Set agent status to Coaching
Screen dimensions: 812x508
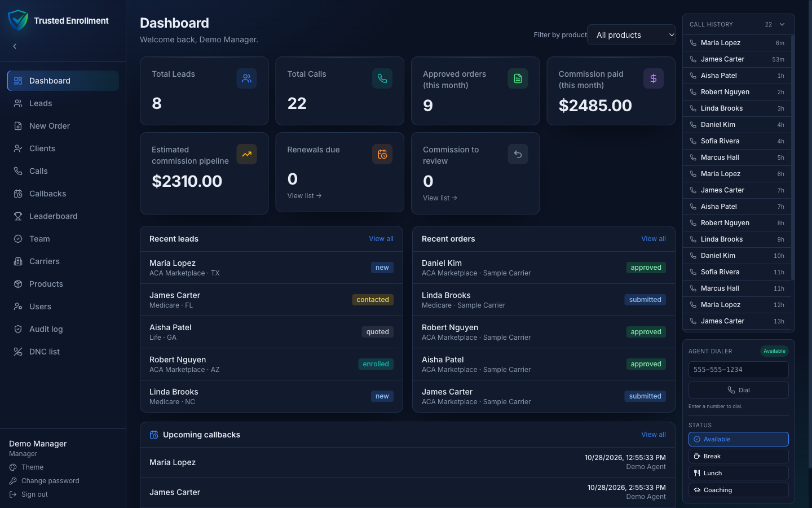click(x=738, y=490)
